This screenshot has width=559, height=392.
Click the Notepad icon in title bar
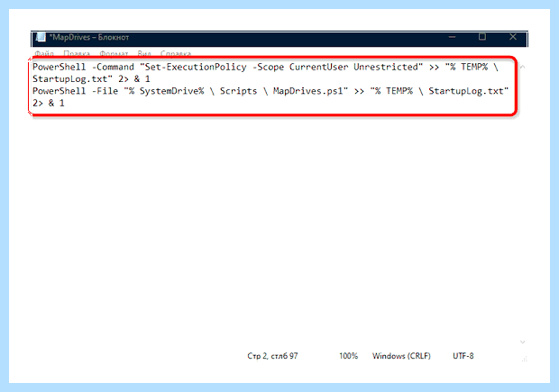click(41, 37)
